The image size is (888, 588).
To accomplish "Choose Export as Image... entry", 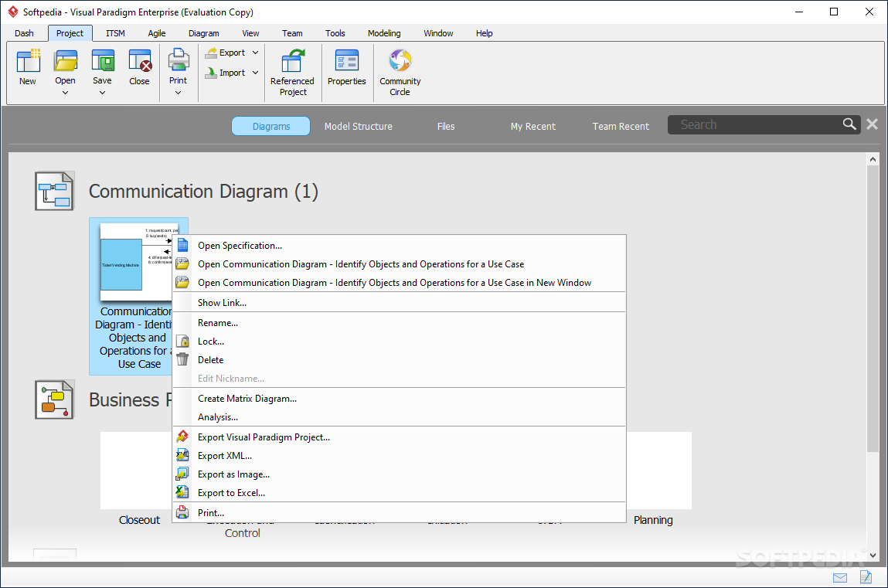I will tap(400, 474).
